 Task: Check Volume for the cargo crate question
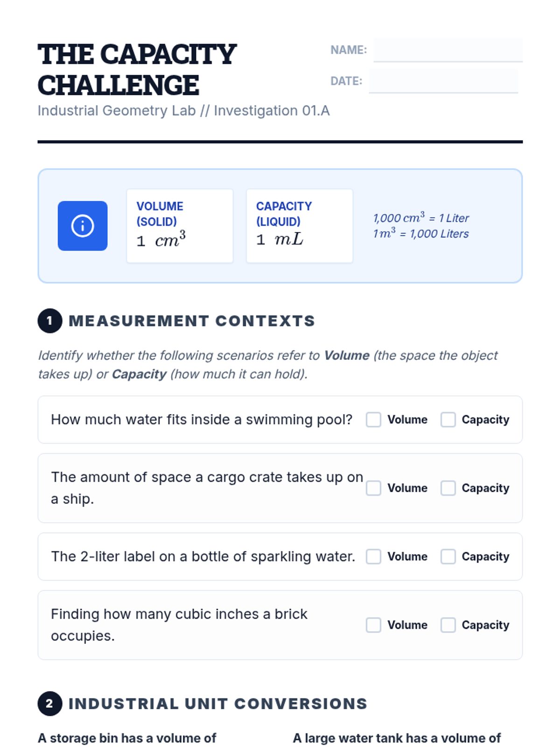click(x=373, y=488)
